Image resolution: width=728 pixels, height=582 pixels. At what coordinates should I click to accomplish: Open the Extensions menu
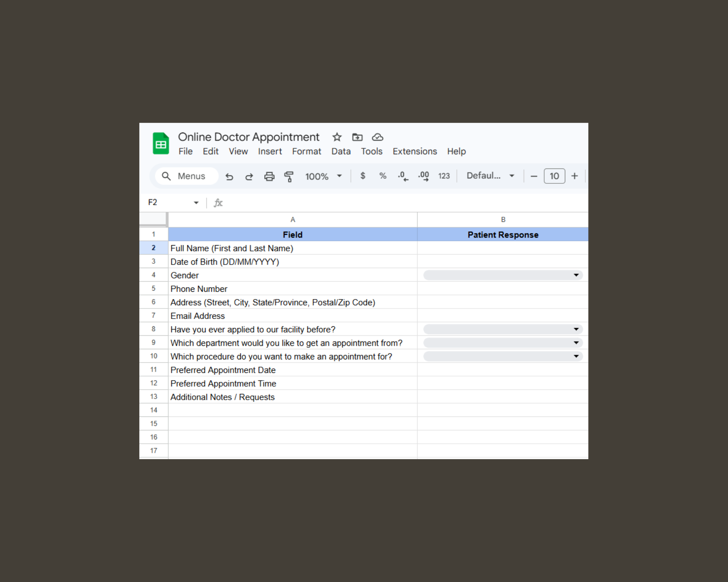pos(415,151)
